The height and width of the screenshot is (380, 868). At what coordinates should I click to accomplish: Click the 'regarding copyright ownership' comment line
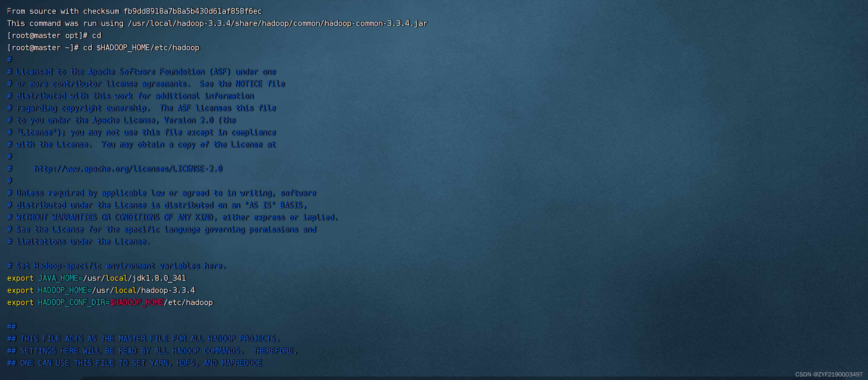[x=142, y=108]
